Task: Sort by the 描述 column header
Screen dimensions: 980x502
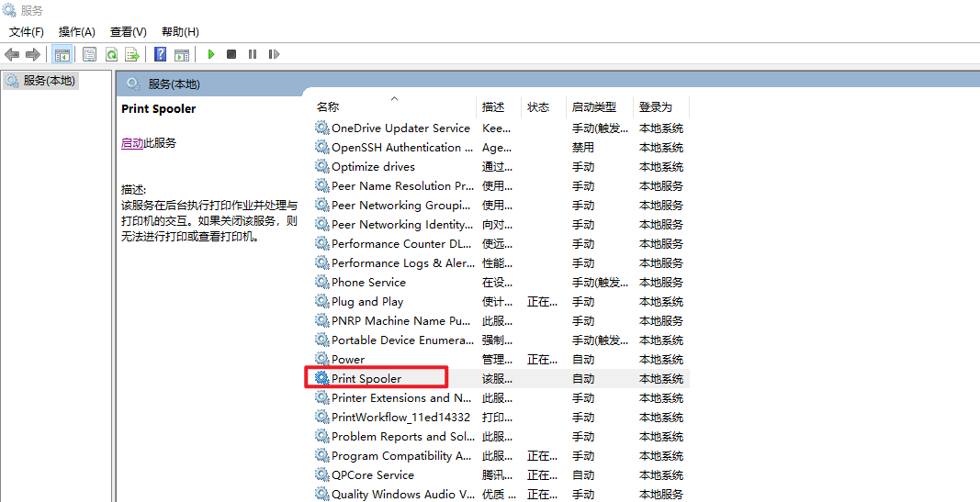Action: [x=499, y=106]
